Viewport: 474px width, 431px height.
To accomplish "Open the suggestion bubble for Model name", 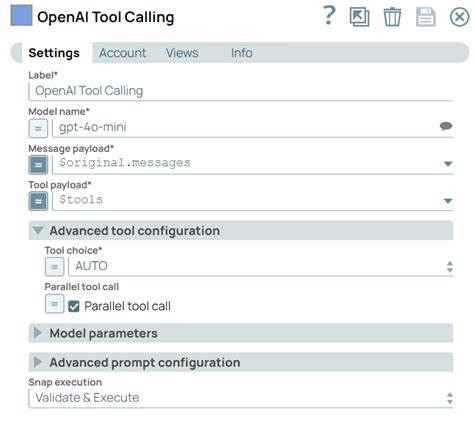I will point(446,126).
